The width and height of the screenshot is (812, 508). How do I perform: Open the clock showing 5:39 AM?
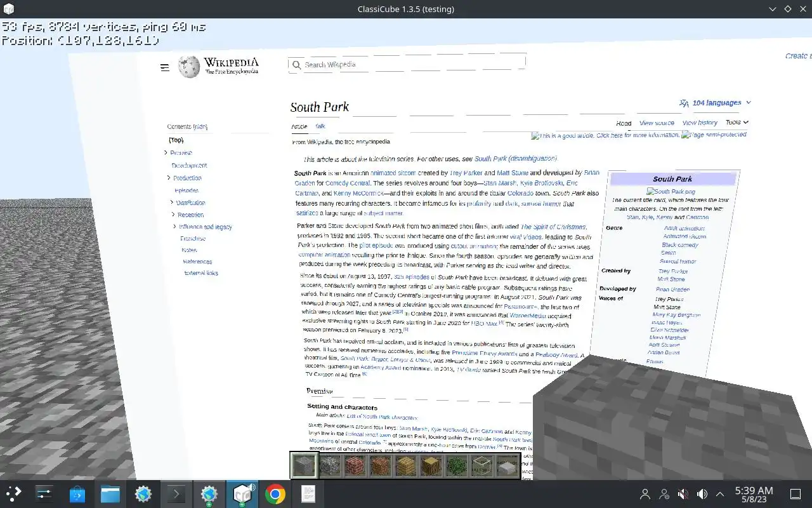click(x=754, y=494)
